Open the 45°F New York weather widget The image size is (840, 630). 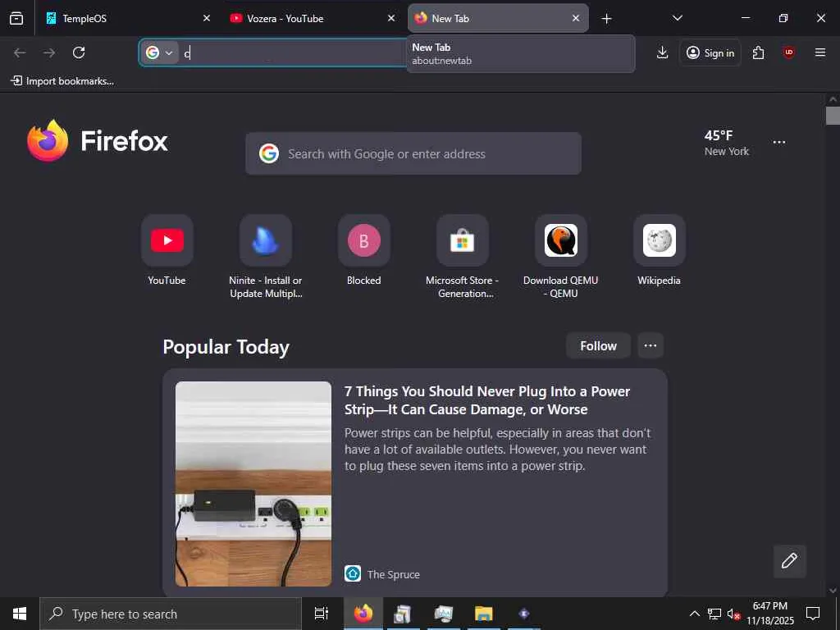[x=727, y=143]
